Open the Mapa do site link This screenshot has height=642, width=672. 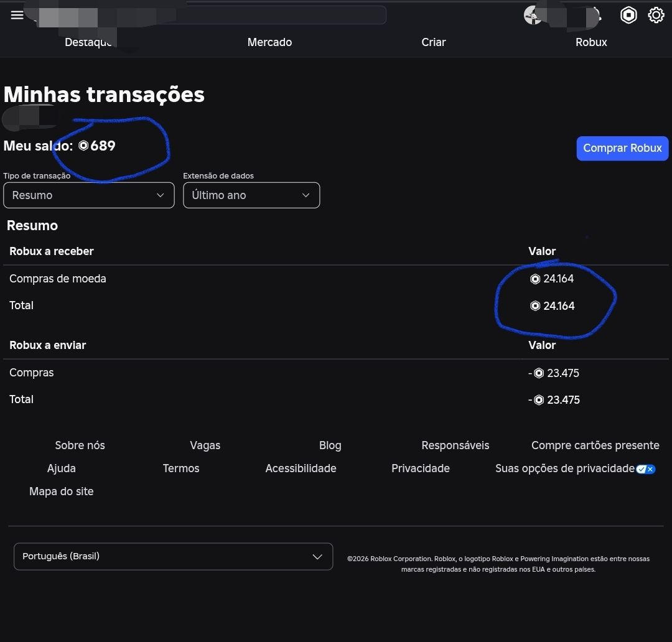coord(61,491)
